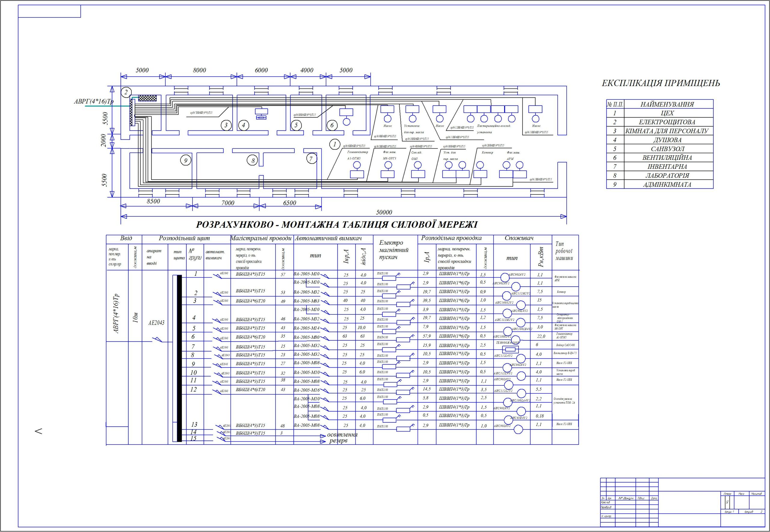Click "ВА-2005-М16" breaker type cell
Screen dimensions: 770x532
click(306, 390)
